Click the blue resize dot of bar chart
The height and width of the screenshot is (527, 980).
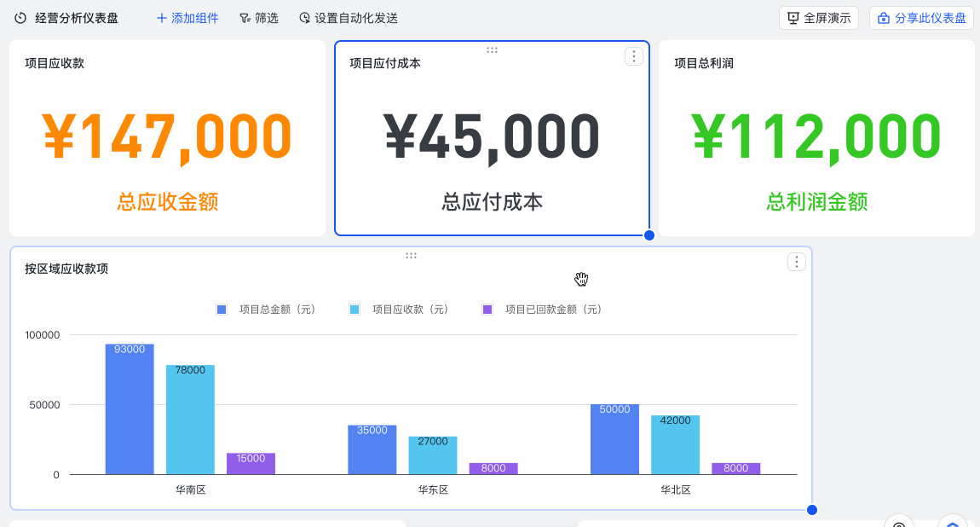pyautogui.click(x=812, y=510)
